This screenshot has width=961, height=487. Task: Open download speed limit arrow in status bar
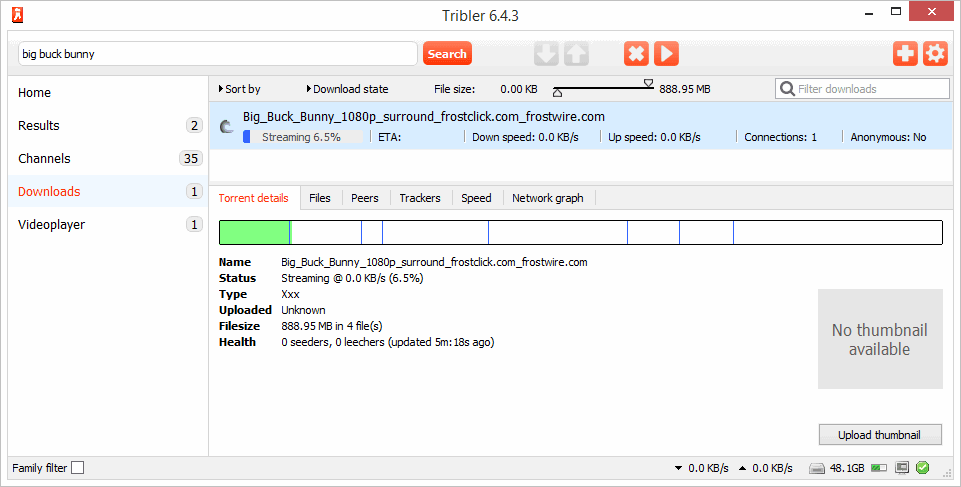679,468
